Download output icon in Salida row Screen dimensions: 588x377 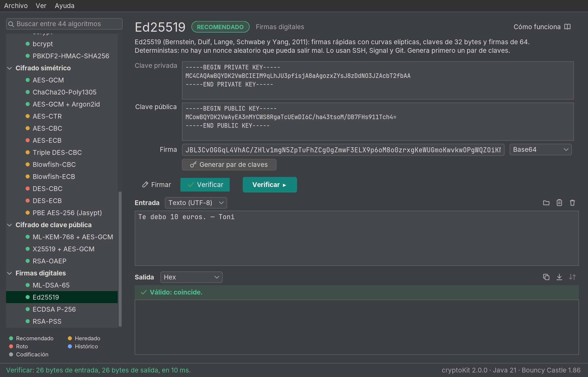pos(559,277)
